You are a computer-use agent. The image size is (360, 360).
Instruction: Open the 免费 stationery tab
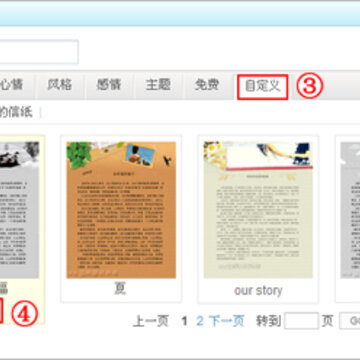click(207, 85)
